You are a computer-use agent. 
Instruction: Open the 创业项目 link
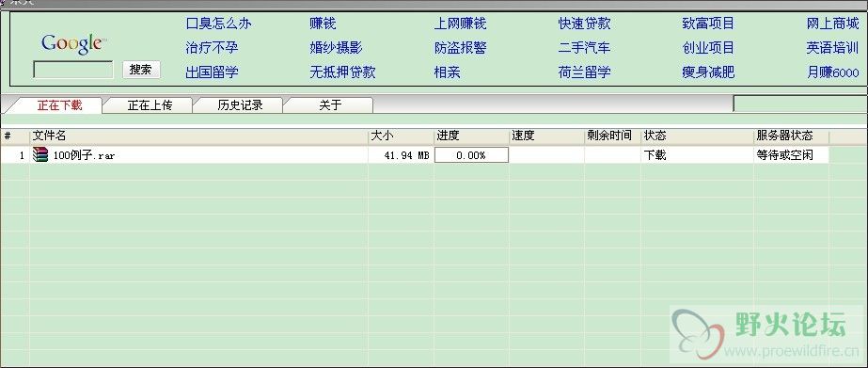point(708,48)
